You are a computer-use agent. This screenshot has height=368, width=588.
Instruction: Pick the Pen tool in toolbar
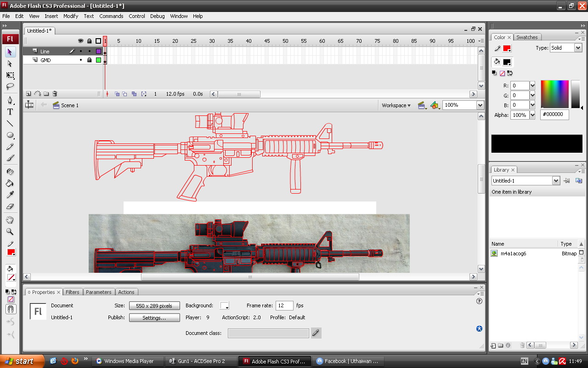tap(10, 100)
